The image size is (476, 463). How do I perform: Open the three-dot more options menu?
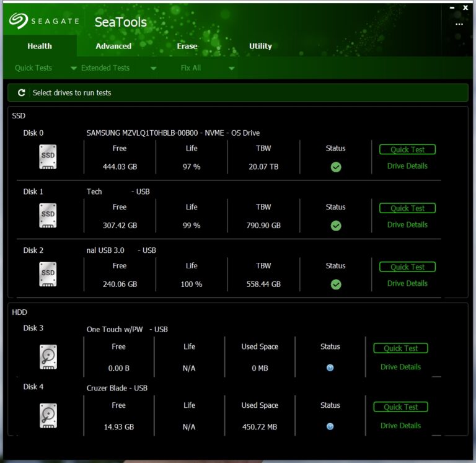coord(459,24)
